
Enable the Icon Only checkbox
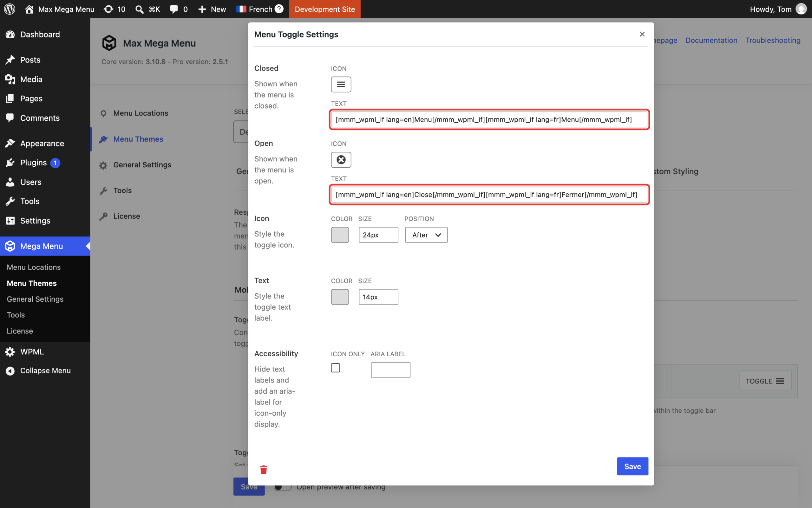(335, 368)
